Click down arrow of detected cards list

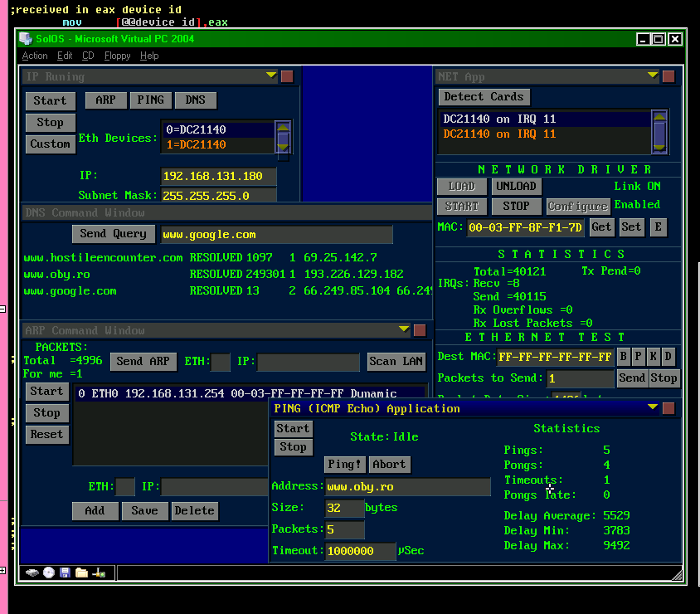pos(659,148)
